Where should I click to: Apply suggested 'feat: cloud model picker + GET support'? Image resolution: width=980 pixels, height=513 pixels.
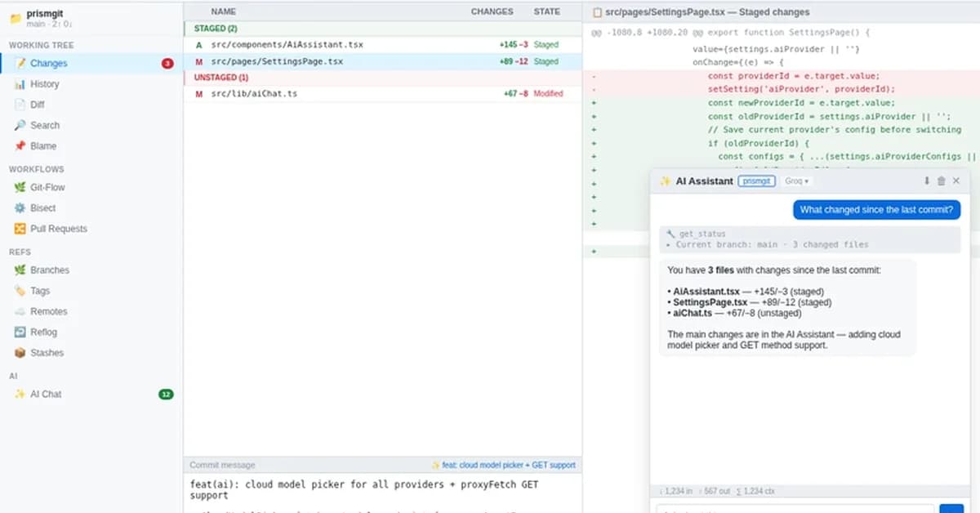pos(503,465)
